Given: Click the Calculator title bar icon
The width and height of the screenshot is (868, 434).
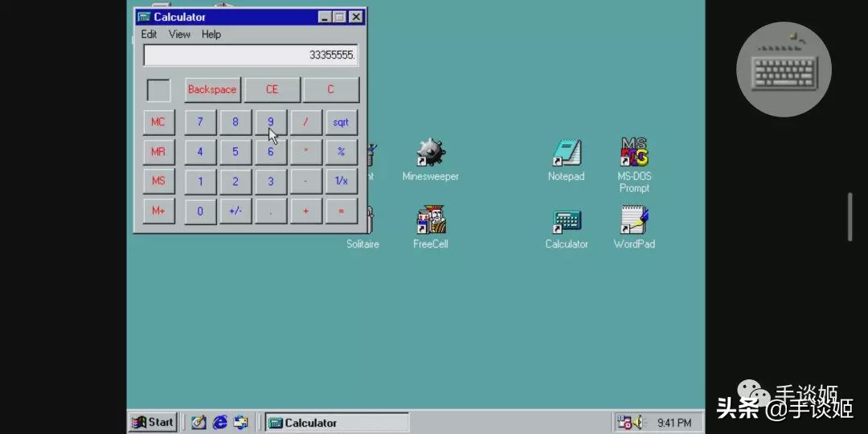Looking at the screenshot, I should pyautogui.click(x=144, y=17).
